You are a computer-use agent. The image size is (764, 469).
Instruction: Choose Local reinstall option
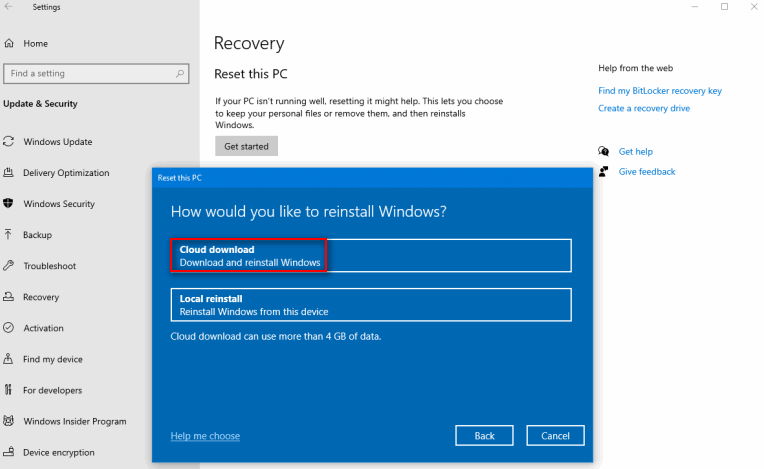point(371,305)
